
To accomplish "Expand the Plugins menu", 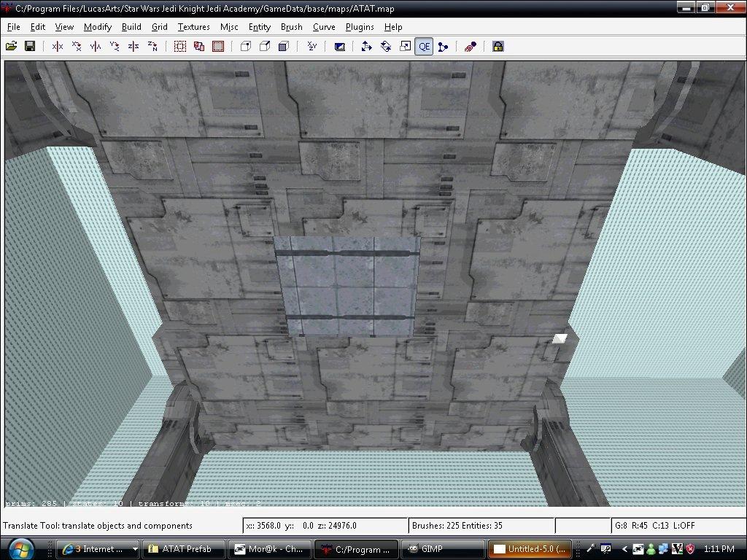I will tap(360, 27).
